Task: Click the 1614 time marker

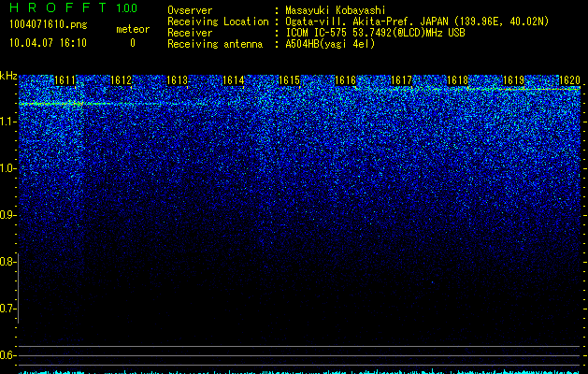Action: [x=234, y=80]
